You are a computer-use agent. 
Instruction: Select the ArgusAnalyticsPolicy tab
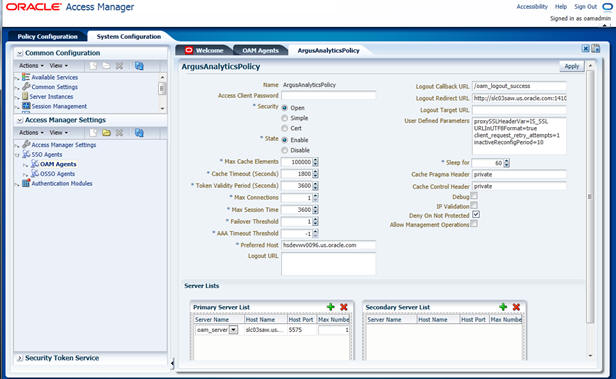(x=328, y=50)
